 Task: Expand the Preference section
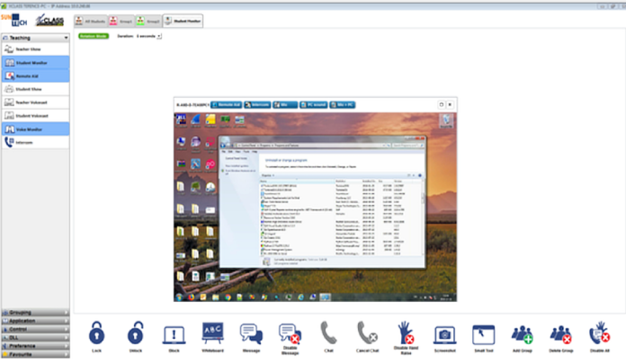(35, 346)
